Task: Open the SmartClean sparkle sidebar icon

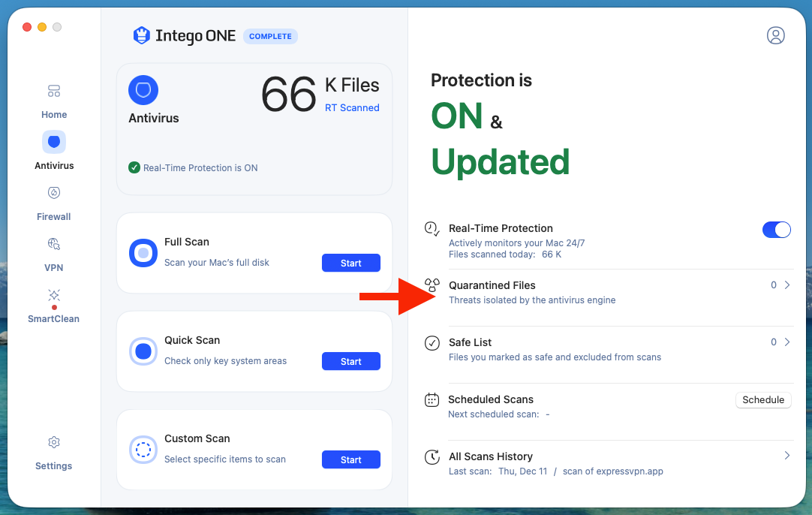Action: pyautogui.click(x=54, y=295)
